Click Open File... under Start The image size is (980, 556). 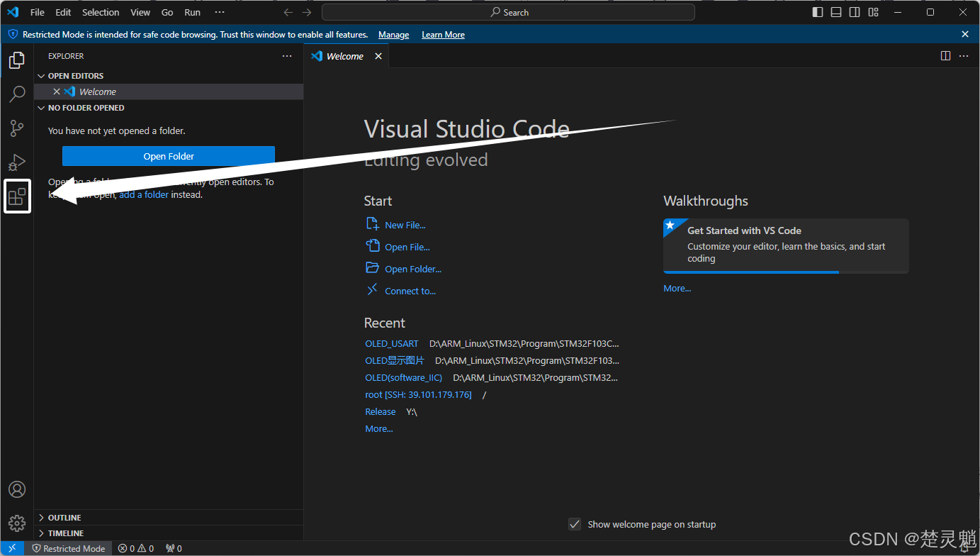tap(398, 247)
